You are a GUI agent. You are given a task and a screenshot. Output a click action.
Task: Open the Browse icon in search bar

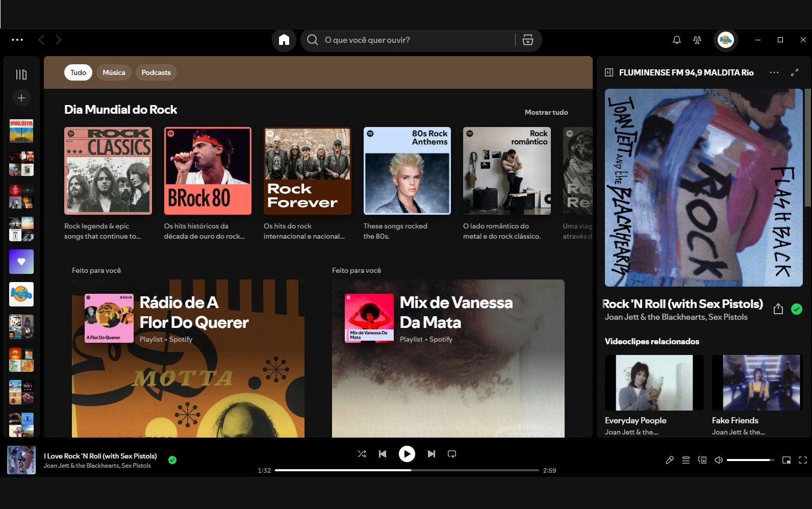pyautogui.click(x=528, y=40)
